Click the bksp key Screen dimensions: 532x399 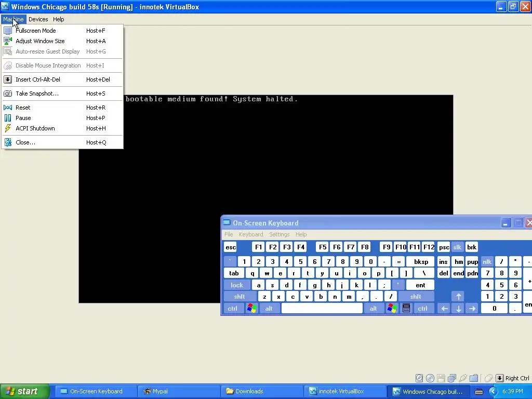click(x=421, y=262)
